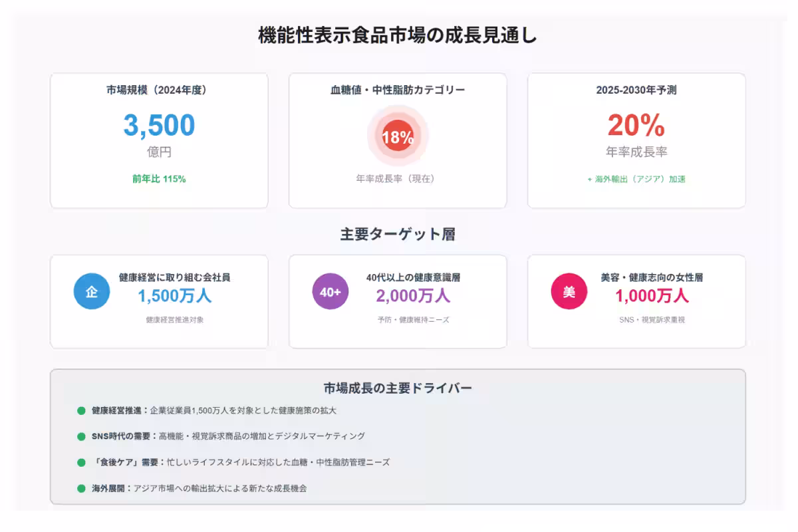The image size is (798, 532).
Task: Select the 1,000万人 women segment figure
Action: 652,296
